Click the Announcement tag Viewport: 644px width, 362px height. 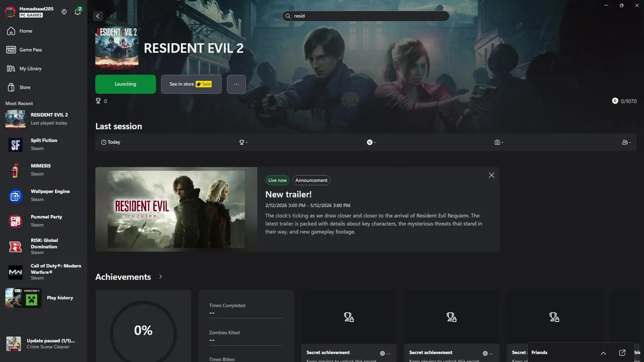(x=311, y=180)
